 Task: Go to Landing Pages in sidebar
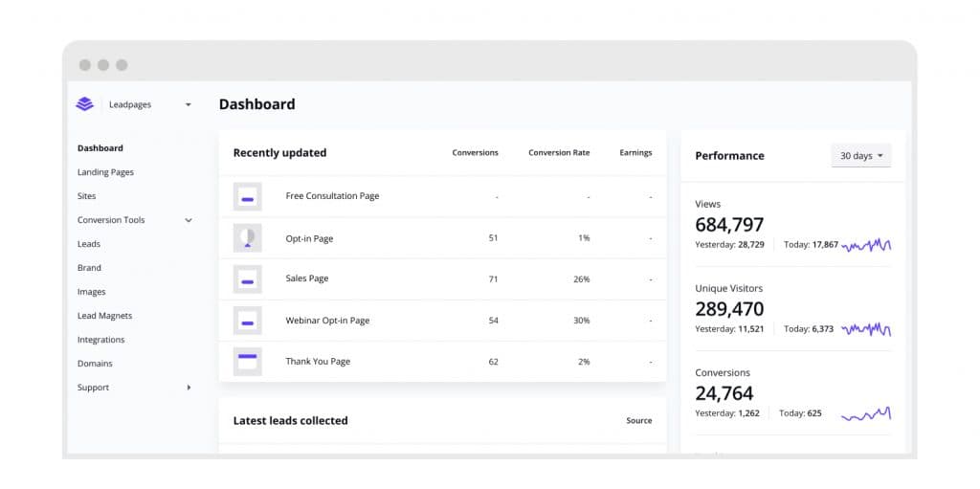105,172
